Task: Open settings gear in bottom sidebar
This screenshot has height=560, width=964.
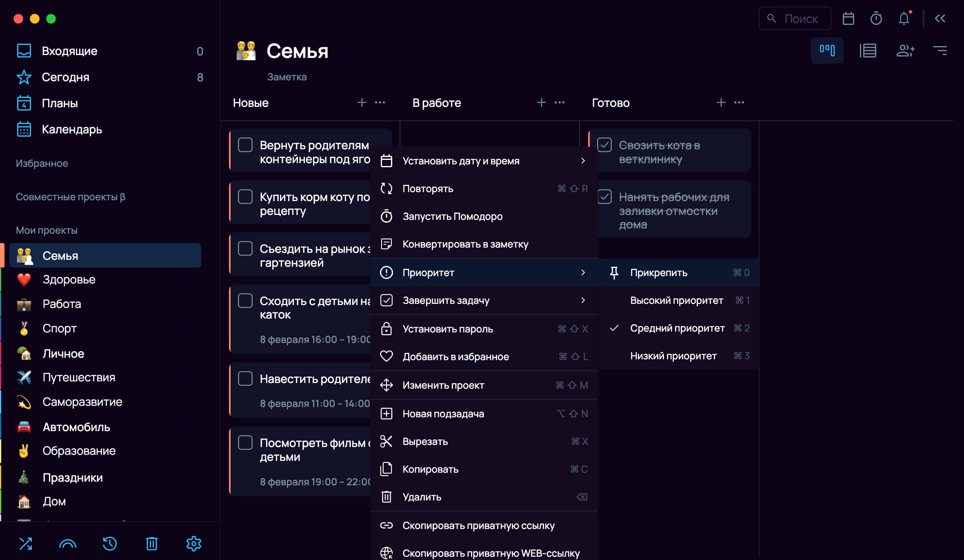Action: pyautogui.click(x=193, y=543)
